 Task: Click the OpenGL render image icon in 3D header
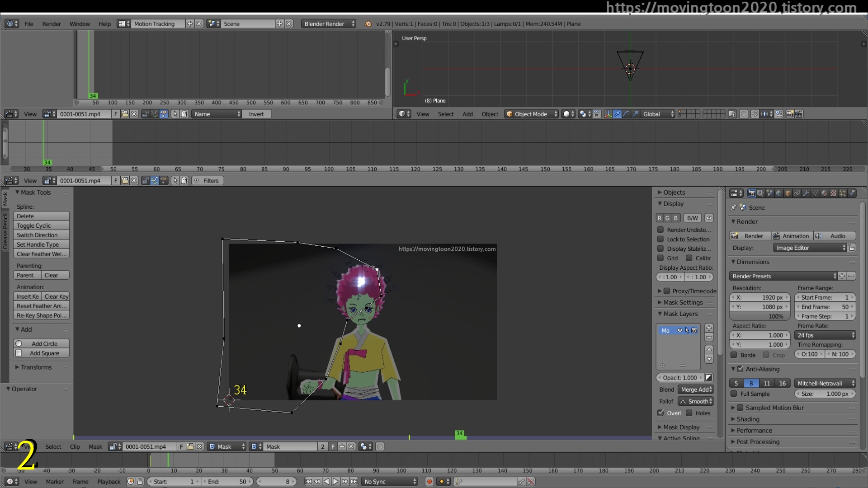790,114
